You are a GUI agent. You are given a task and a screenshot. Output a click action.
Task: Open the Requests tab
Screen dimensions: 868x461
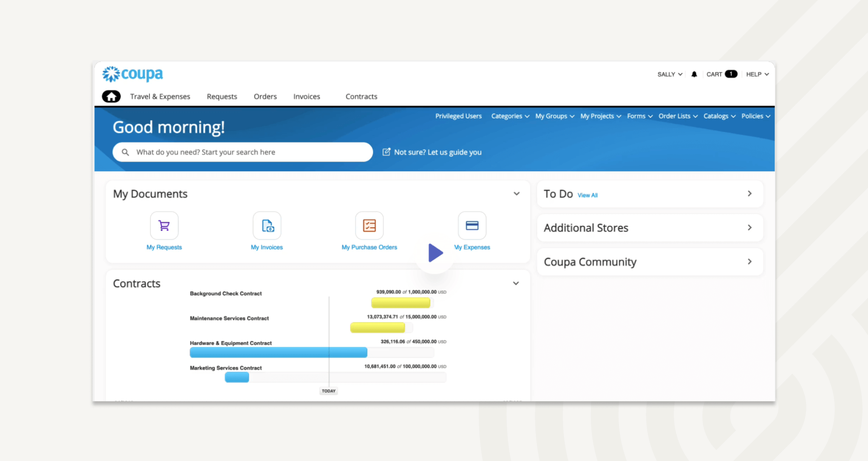pyautogui.click(x=222, y=96)
